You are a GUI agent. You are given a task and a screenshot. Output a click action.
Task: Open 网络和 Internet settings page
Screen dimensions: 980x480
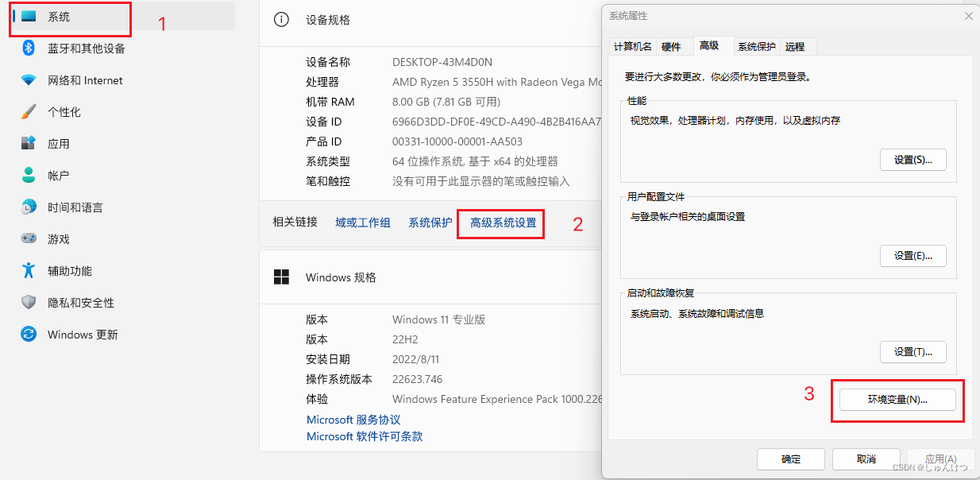coord(85,80)
